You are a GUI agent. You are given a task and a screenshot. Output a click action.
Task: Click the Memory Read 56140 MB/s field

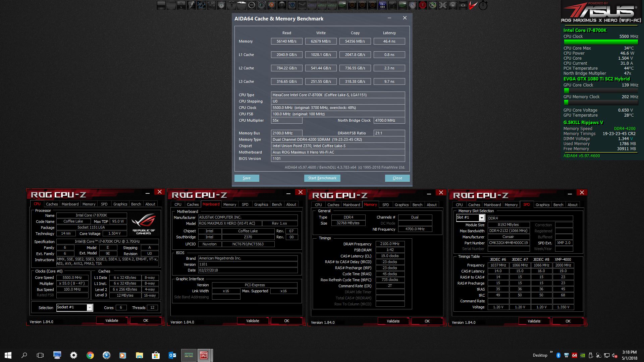(x=286, y=41)
